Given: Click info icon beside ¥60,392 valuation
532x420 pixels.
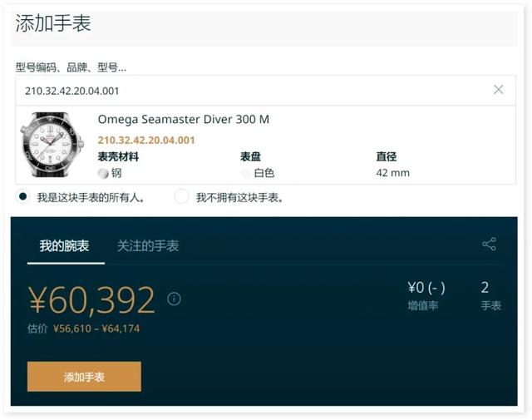Looking at the screenshot, I should 174,299.
